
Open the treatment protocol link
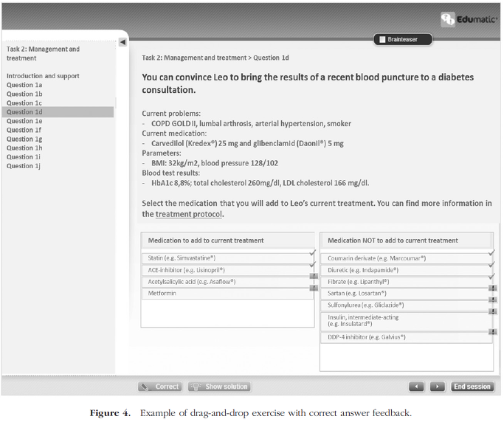click(x=189, y=214)
